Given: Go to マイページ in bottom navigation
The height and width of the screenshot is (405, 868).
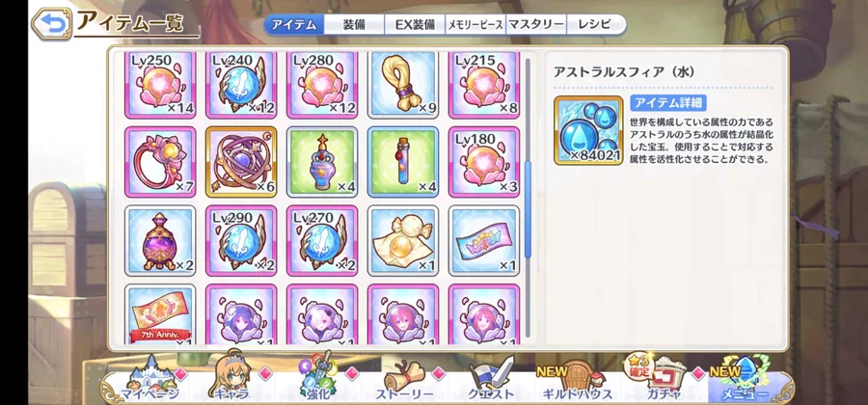Looking at the screenshot, I should pyautogui.click(x=149, y=384).
